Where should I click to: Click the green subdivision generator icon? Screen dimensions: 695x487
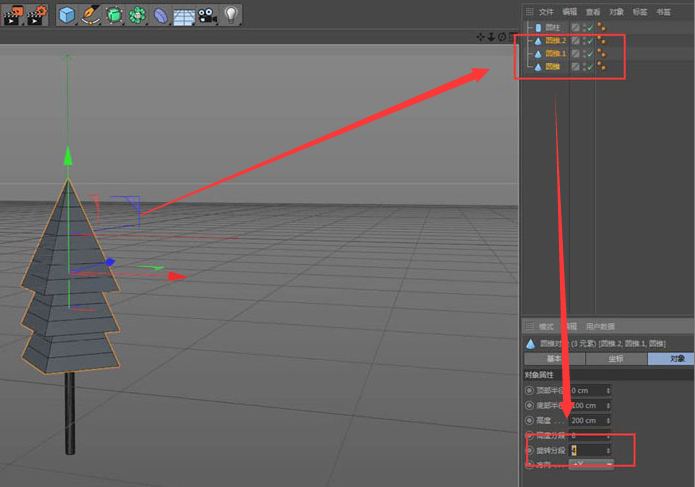pos(114,14)
